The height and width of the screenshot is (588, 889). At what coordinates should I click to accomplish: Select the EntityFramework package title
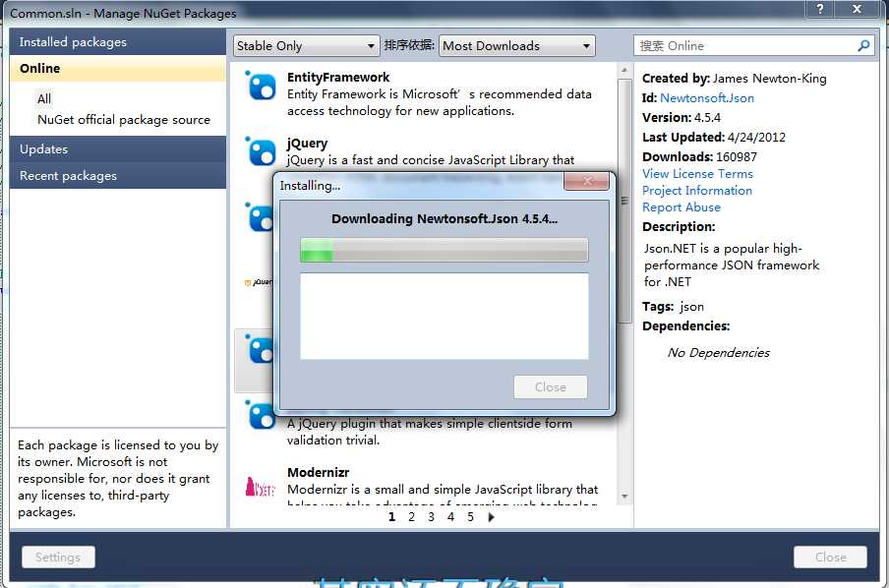tap(338, 78)
